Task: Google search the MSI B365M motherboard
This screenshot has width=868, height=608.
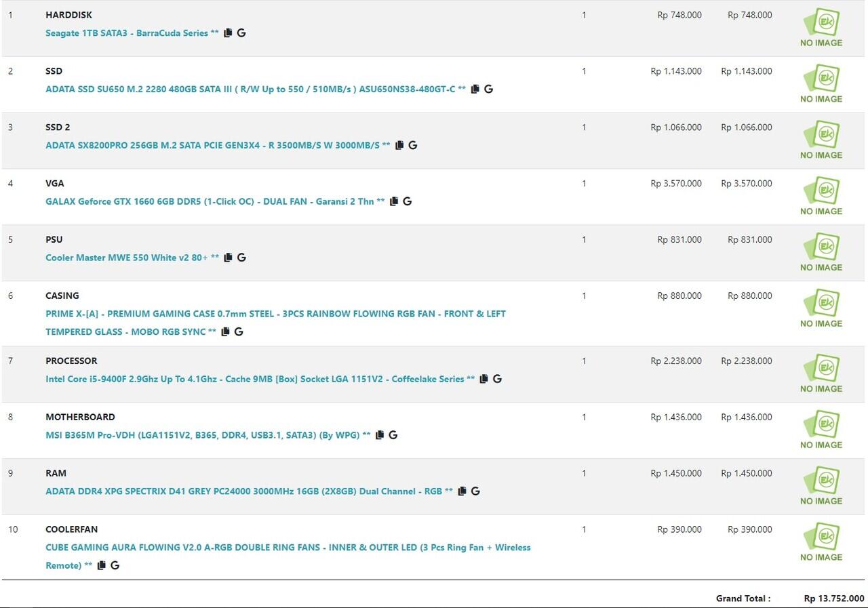Action: tap(393, 435)
